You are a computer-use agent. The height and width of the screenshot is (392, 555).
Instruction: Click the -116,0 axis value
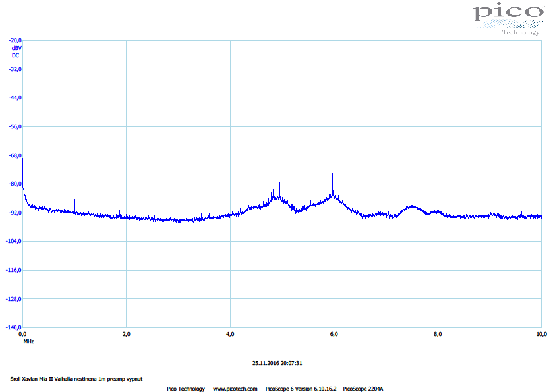pyautogui.click(x=14, y=270)
